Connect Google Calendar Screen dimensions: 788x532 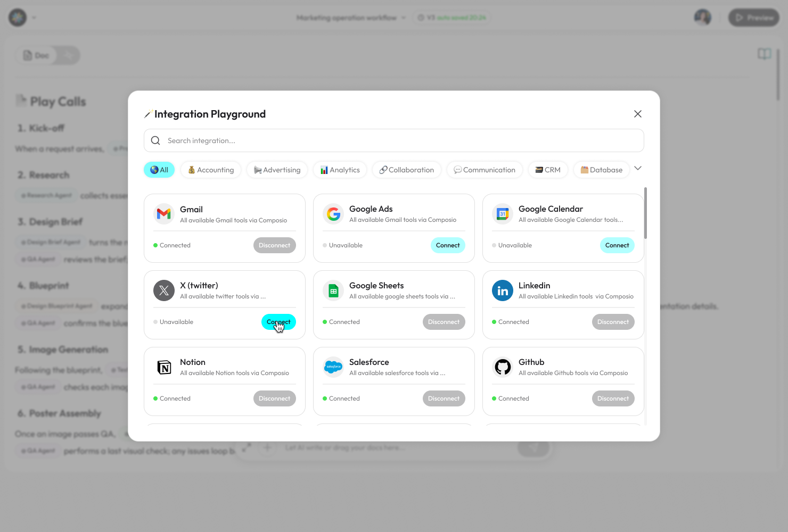pyautogui.click(x=617, y=245)
